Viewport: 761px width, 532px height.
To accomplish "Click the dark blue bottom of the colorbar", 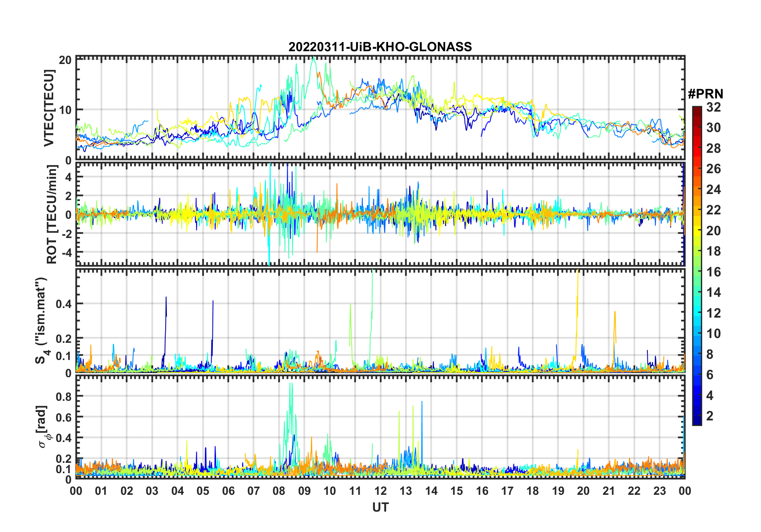I will (697, 422).
